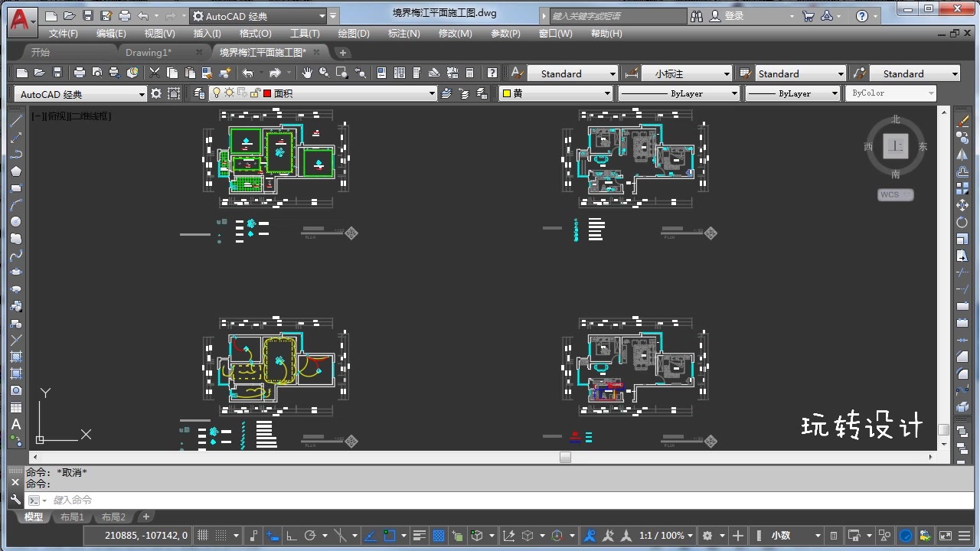980x551 pixels.
Task: Click the viewport control label 俯视
Action: click(58, 116)
